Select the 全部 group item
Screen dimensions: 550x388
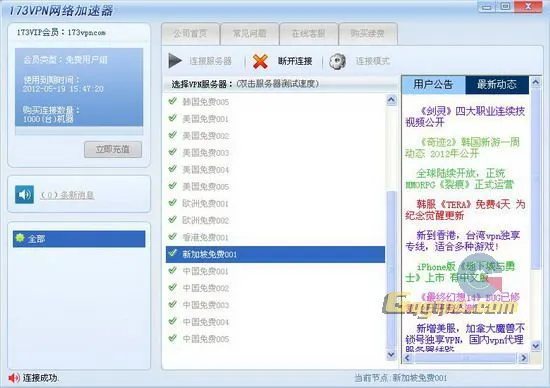pyautogui.click(x=79, y=239)
